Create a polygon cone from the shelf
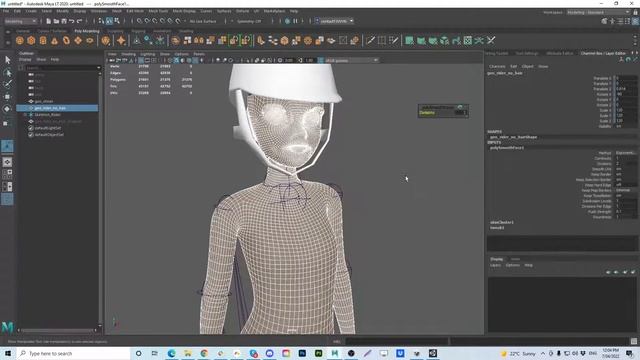Screen dimensions: 640x360 pyautogui.click(x=54, y=40)
